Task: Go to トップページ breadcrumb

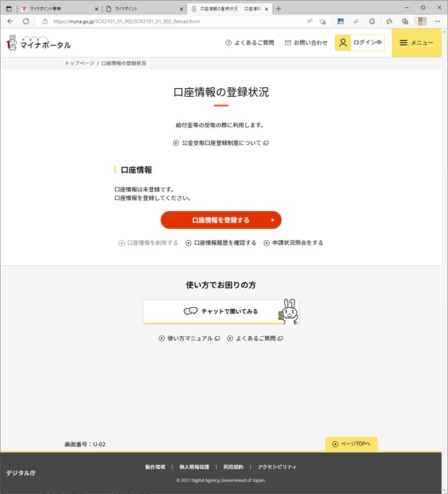Action: [80, 63]
